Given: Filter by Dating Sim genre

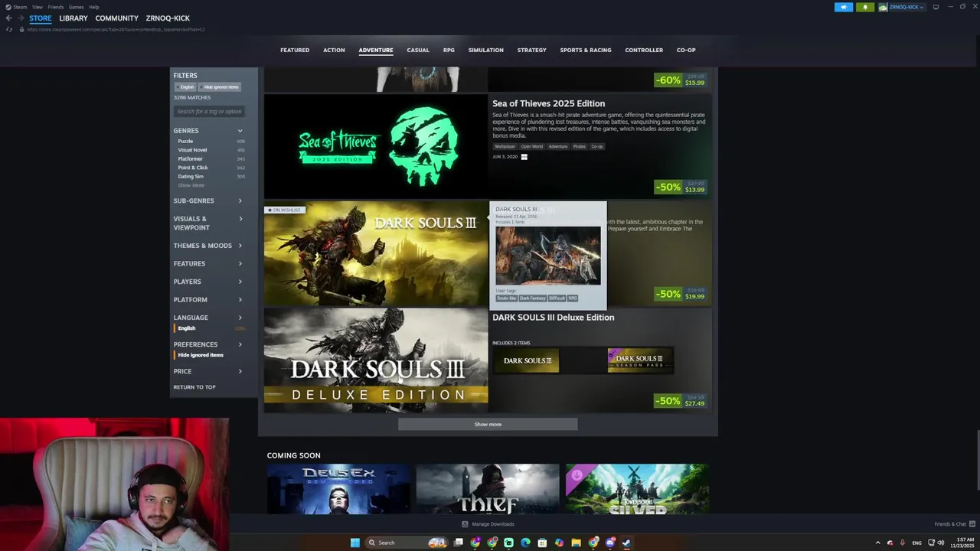Looking at the screenshot, I should tap(191, 177).
